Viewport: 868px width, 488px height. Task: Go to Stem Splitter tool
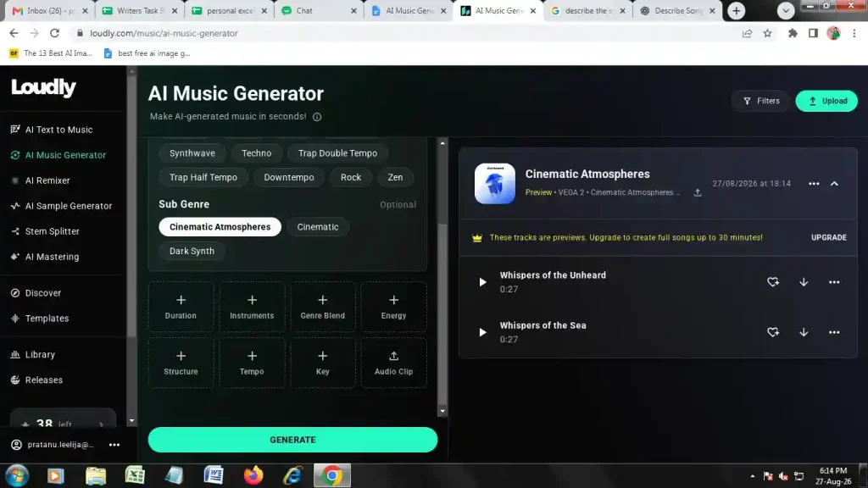46,231
